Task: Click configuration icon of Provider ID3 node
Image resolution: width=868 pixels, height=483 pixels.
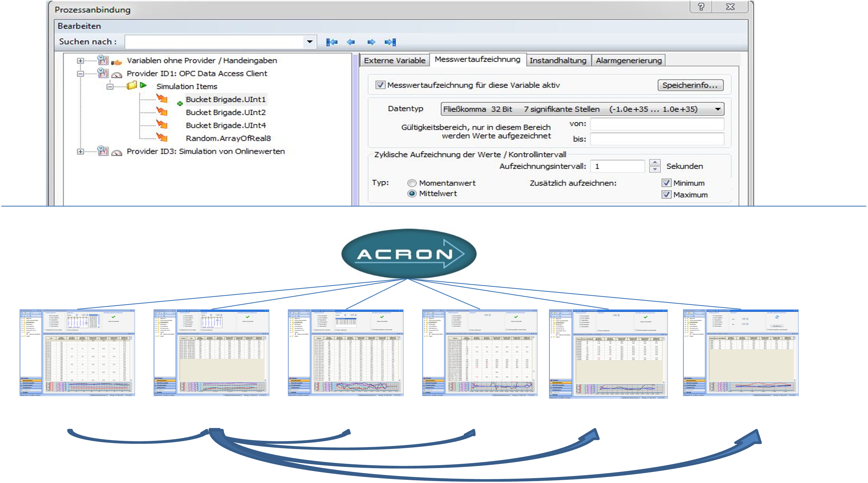Action: click(103, 150)
